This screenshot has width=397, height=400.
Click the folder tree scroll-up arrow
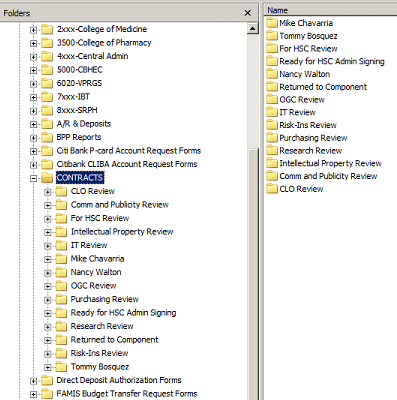click(253, 29)
